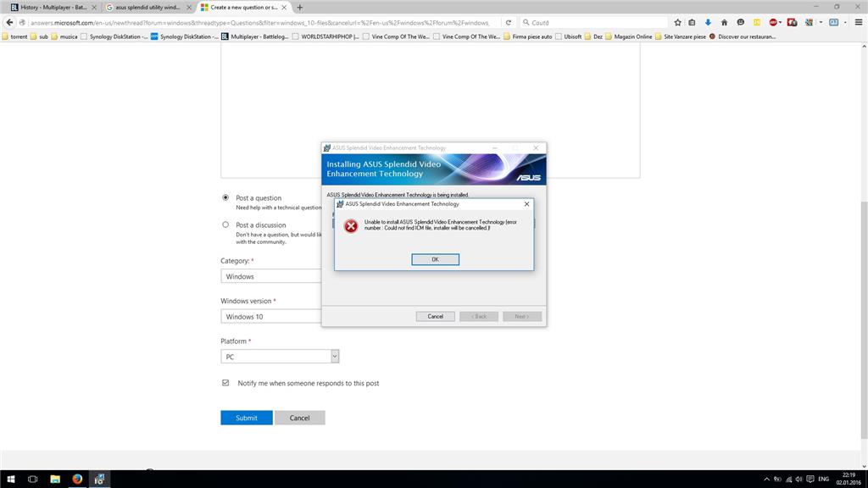Open the 'WORLDSTARHIPHOP' bookmark
The width and height of the screenshot is (868, 488).
pyautogui.click(x=325, y=36)
